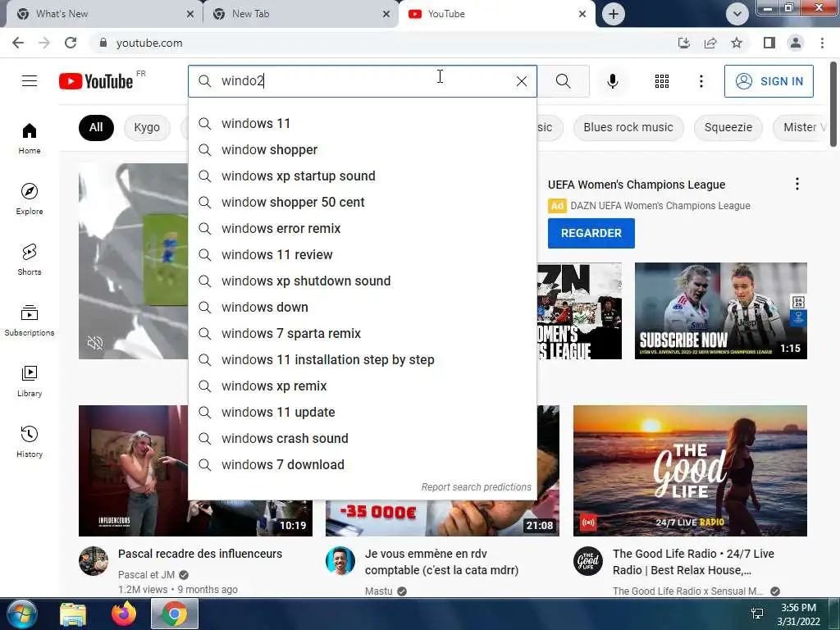Open The Good Life live radio thumbnail
The image size is (840, 630).
point(690,470)
